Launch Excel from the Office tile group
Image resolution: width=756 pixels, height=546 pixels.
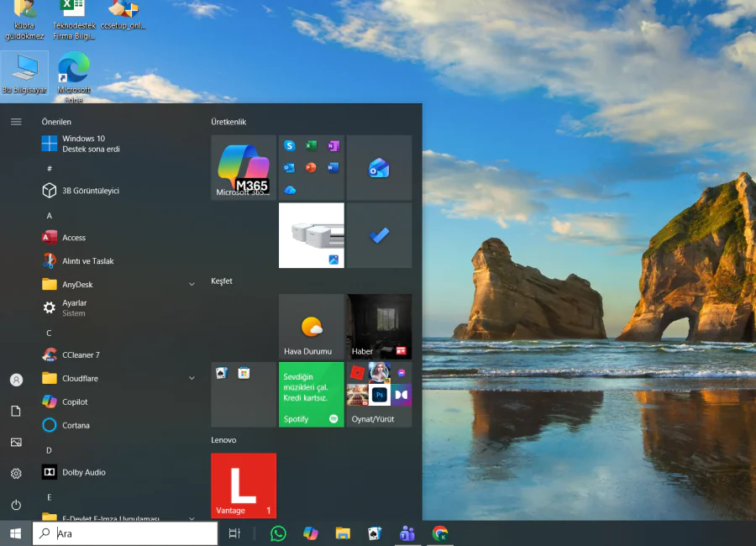pyautogui.click(x=309, y=145)
